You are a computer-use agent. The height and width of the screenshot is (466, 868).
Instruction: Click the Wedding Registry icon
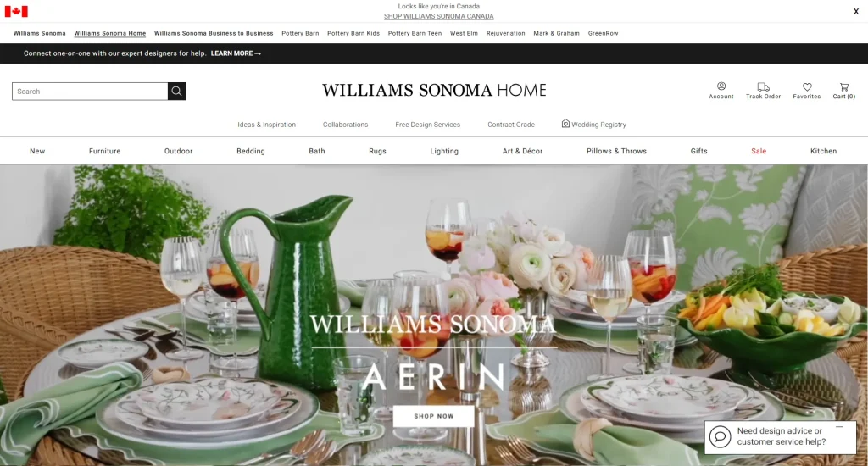pyautogui.click(x=565, y=124)
